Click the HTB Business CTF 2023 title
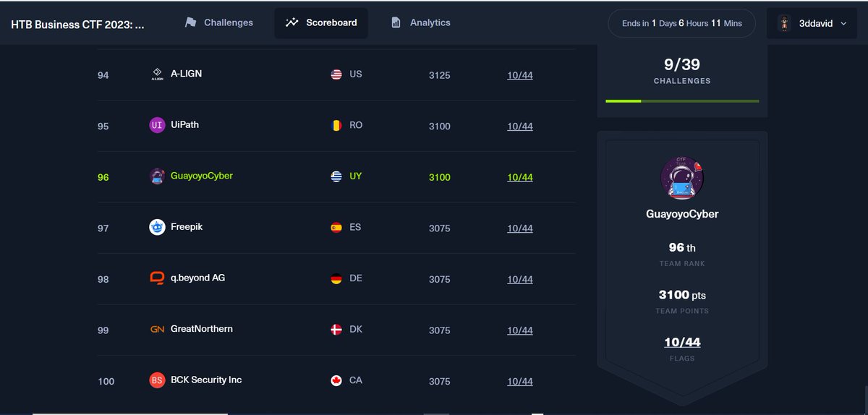 tap(77, 24)
